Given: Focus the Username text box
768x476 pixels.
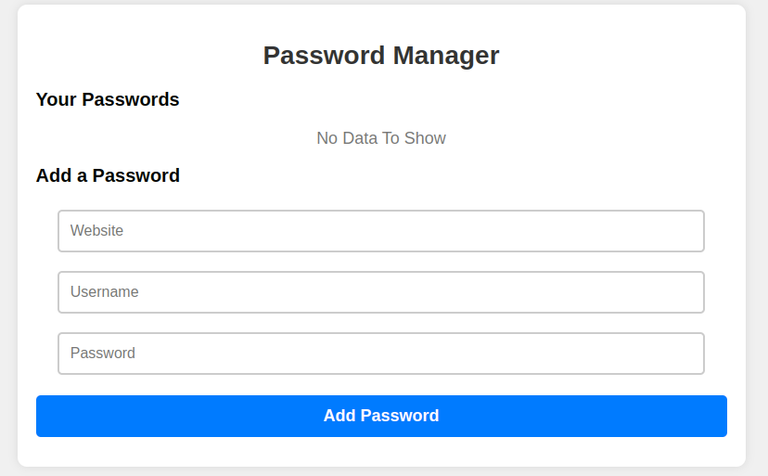Looking at the screenshot, I should (x=381, y=292).
